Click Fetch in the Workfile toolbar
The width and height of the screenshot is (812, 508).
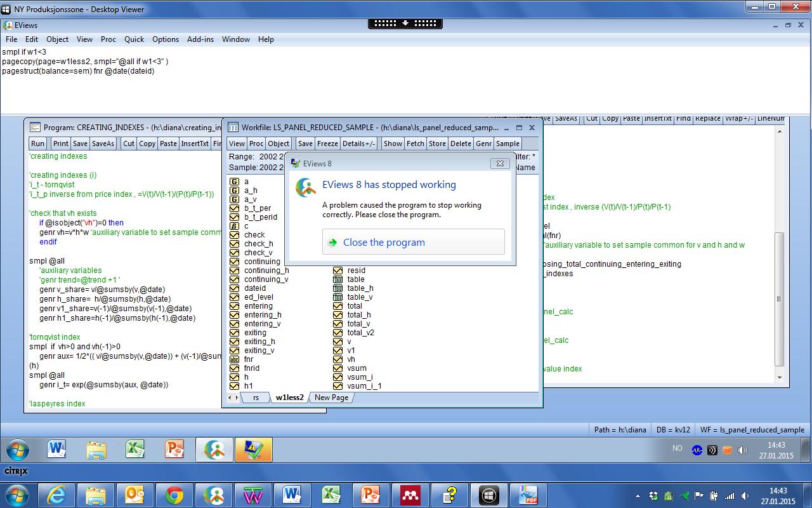click(416, 144)
